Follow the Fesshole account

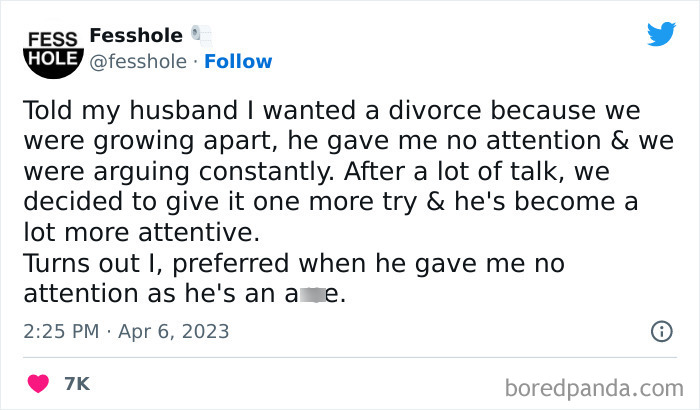pyautogui.click(x=238, y=61)
